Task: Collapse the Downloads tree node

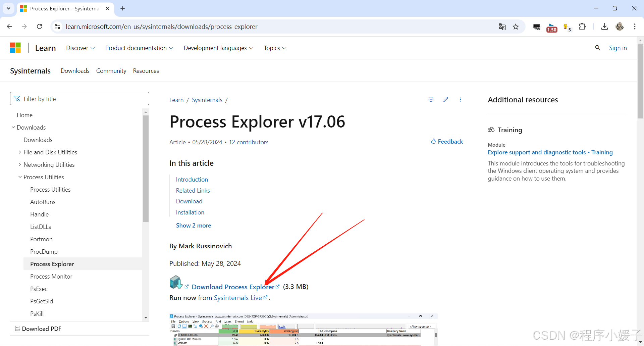Action: [13, 127]
